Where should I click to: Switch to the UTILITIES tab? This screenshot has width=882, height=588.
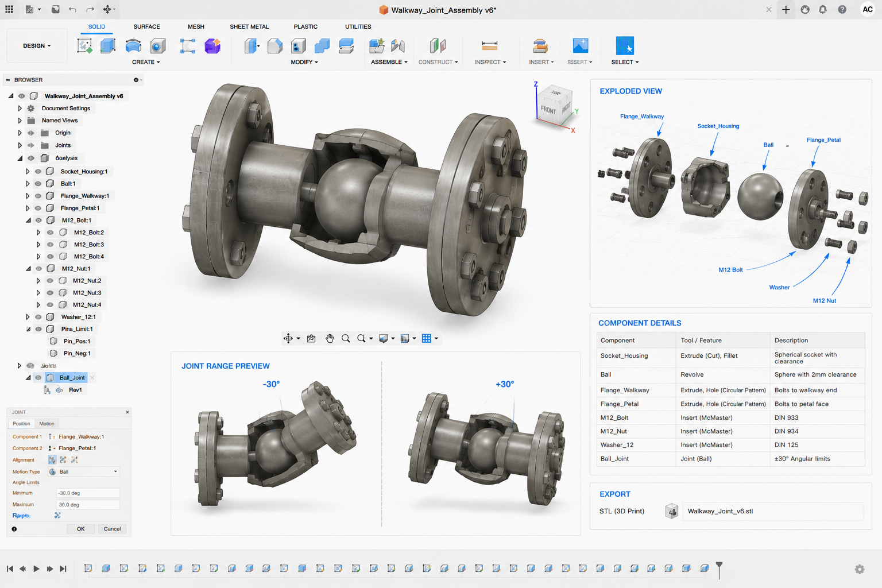[x=358, y=26]
